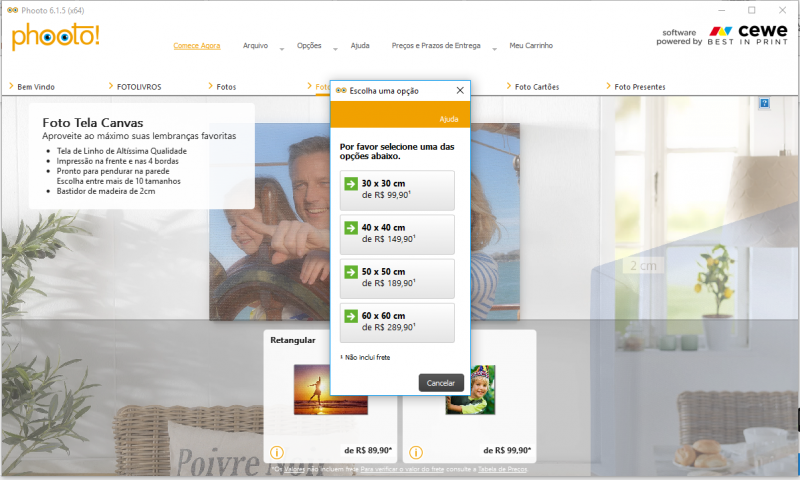800x480 pixels.
Task: Pick the 60 x 60 cm arrow icon
Action: 351,316
